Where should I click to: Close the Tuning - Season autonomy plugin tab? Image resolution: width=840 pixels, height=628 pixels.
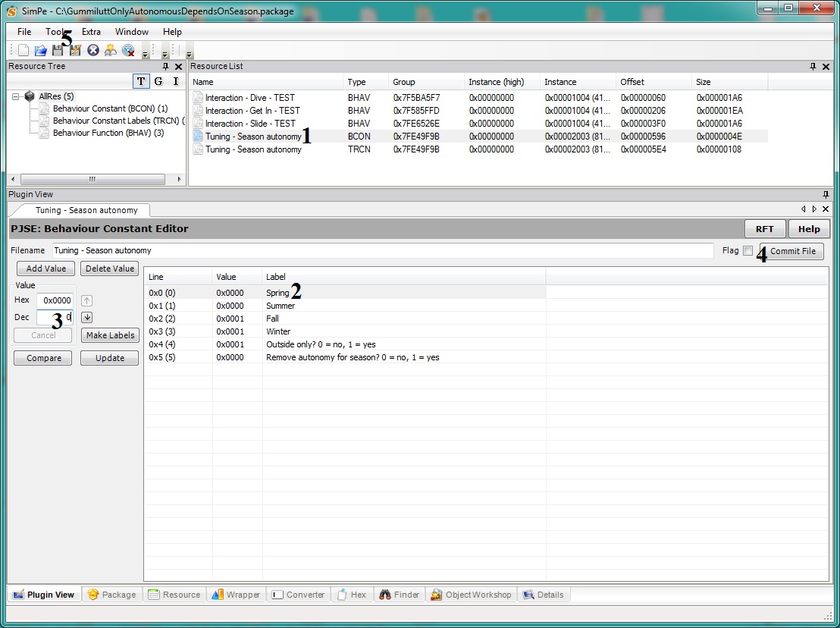pos(826,209)
